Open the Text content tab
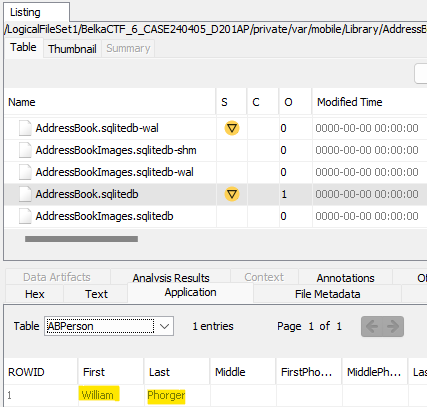Screen dimensions: 427x407 click(x=96, y=294)
